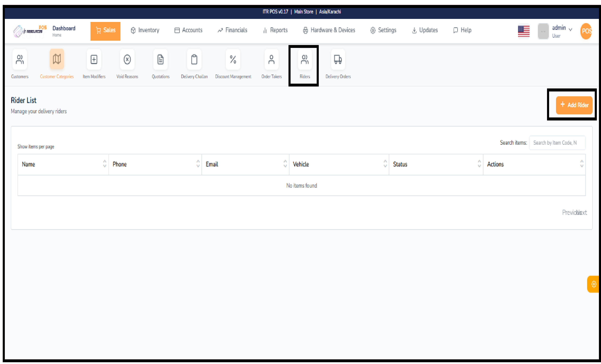Open the floating settings gear
The image size is (601, 364).
(594, 284)
